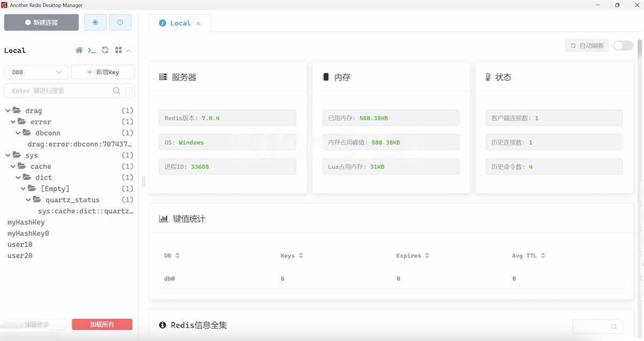Click the 历史连接数 1 field
Screen dimensions: 644x341
pyautogui.click(x=554, y=142)
